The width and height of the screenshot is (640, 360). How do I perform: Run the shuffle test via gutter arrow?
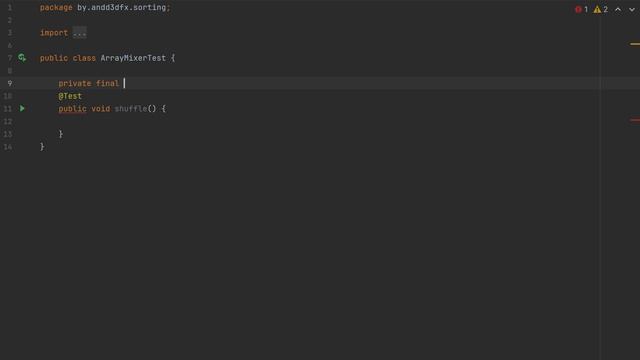pos(22,109)
